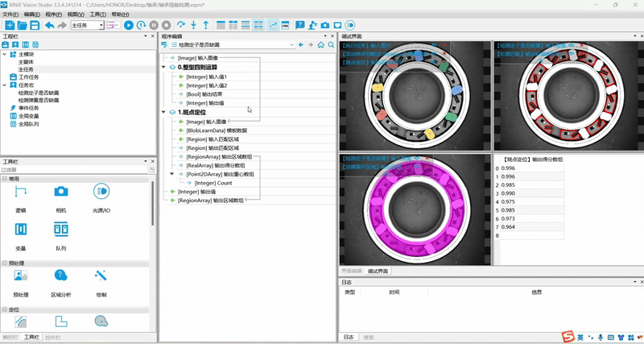
Task: Click the run (play) button in toolbar
Action: pyautogui.click(x=129, y=25)
